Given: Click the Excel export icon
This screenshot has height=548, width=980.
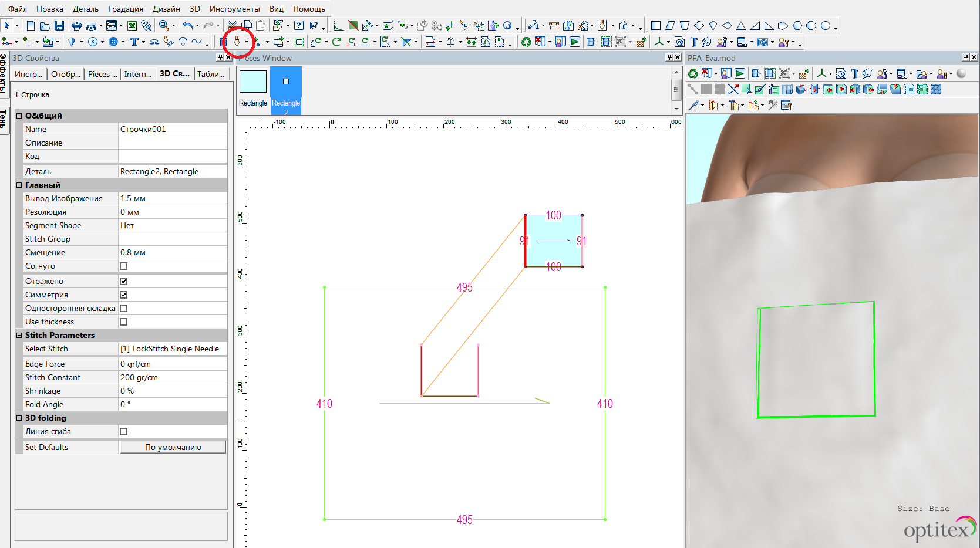Looking at the screenshot, I should coord(132,25).
